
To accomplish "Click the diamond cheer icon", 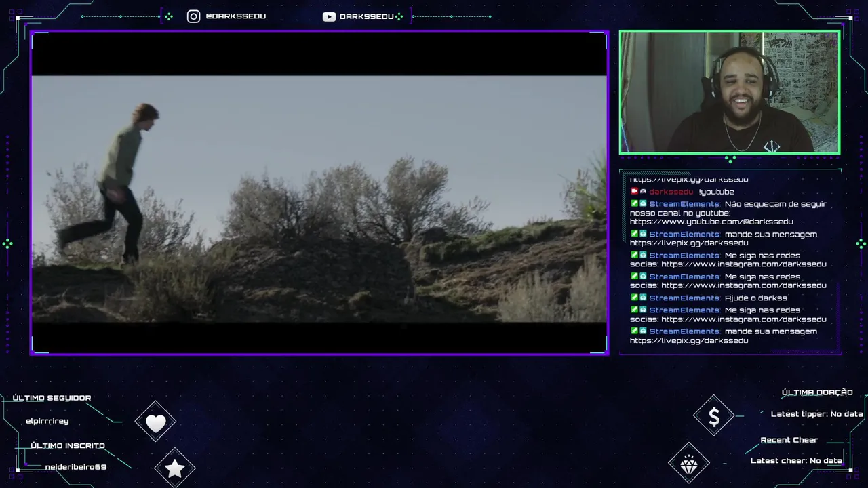I will click(689, 465).
